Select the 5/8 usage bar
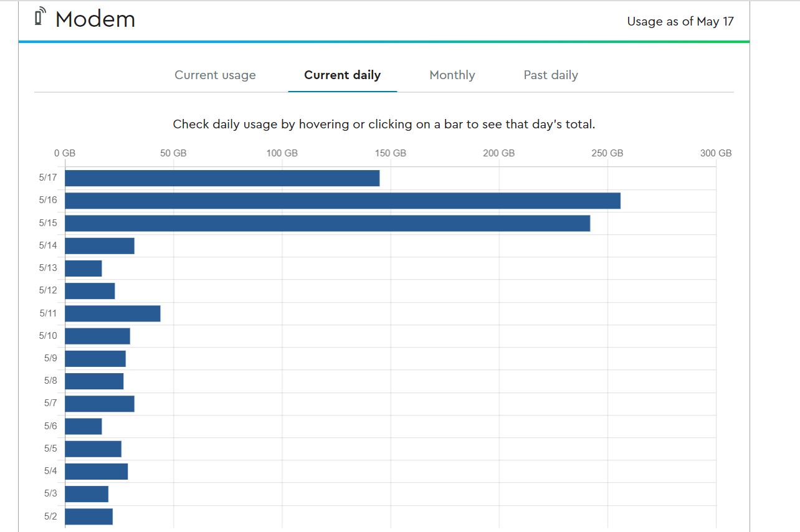Image resolution: width=800 pixels, height=532 pixels. click(x=94, y=381)
